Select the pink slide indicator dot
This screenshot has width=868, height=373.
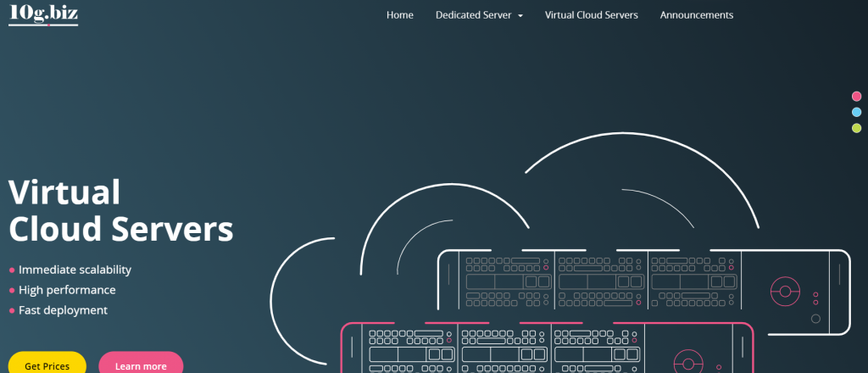tap(856, 96)
